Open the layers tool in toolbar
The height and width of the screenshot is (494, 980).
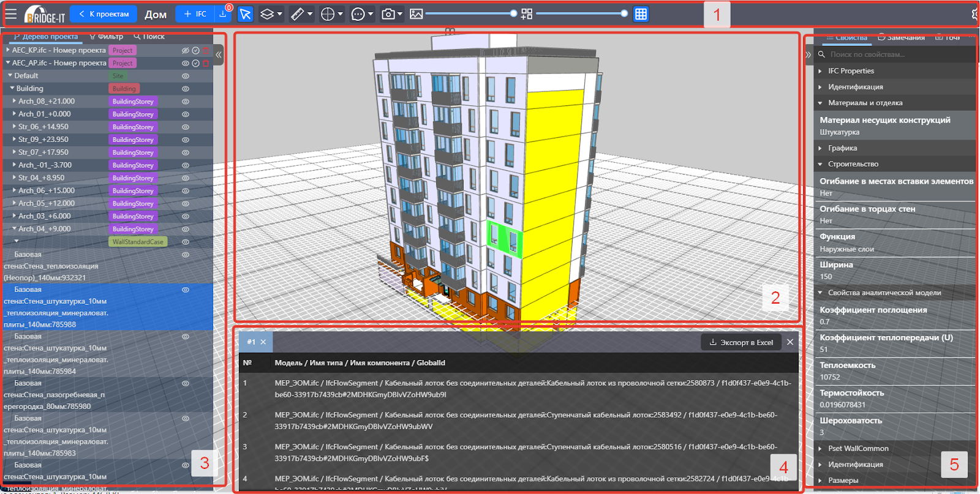(x=270, y=14)
